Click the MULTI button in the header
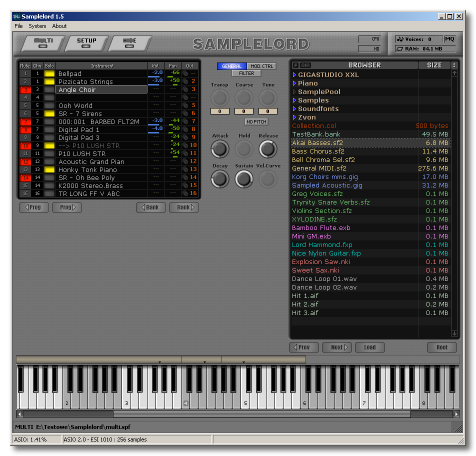Viewport: 476px width, 456px height. (x=43, y=43)
